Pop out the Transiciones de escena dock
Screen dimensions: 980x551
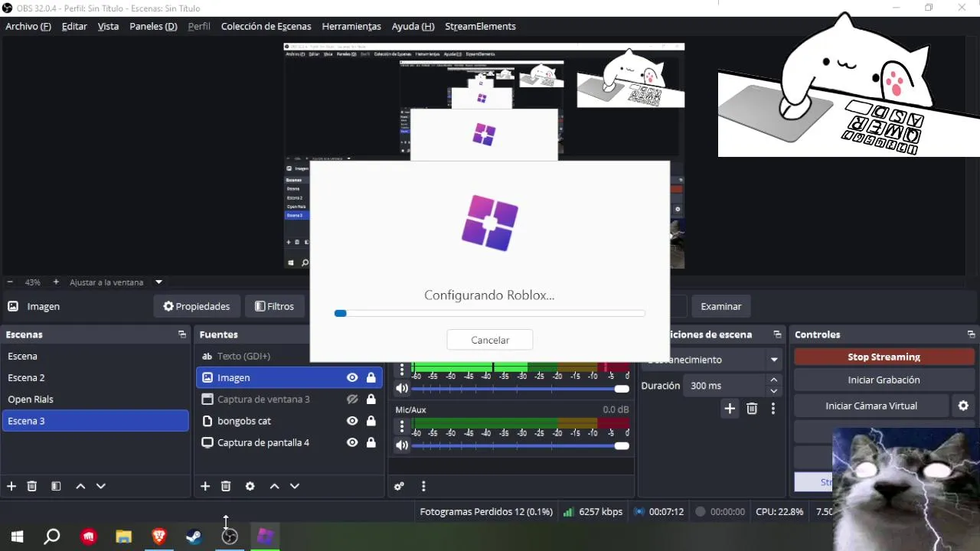777,334
